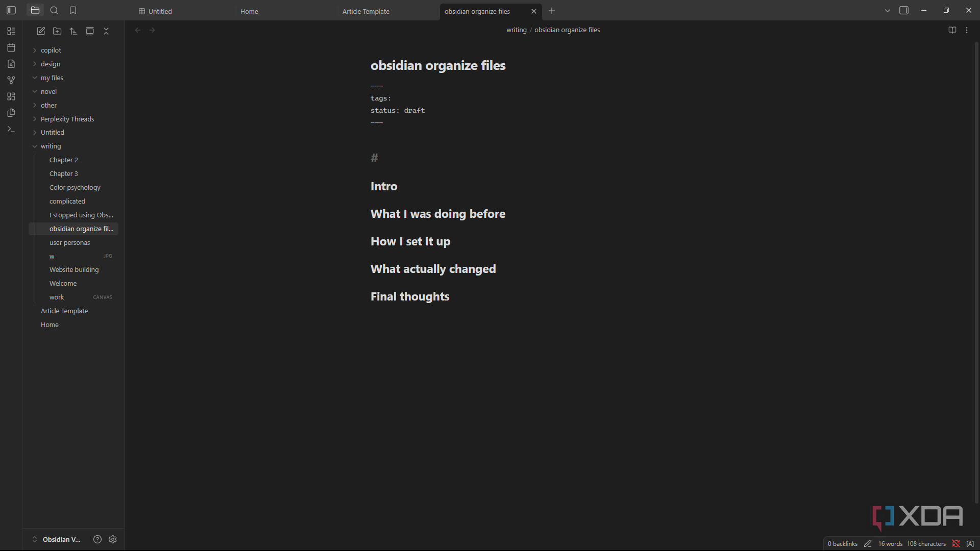Switch to the Article Template tab

[388, 11]
